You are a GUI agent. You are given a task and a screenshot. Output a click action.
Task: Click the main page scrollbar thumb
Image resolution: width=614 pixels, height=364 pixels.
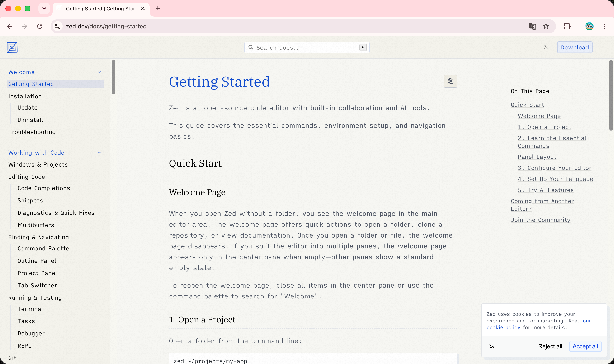[611, 95]
